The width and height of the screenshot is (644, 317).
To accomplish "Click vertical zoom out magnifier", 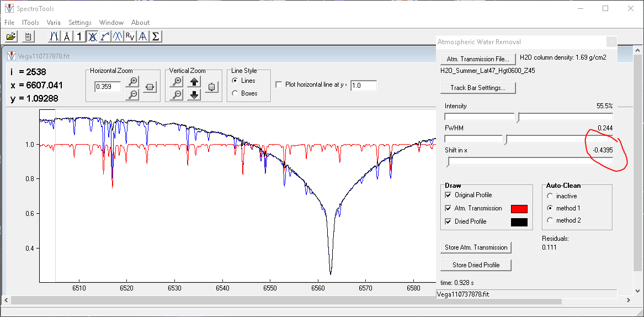I will click(177, 94).
